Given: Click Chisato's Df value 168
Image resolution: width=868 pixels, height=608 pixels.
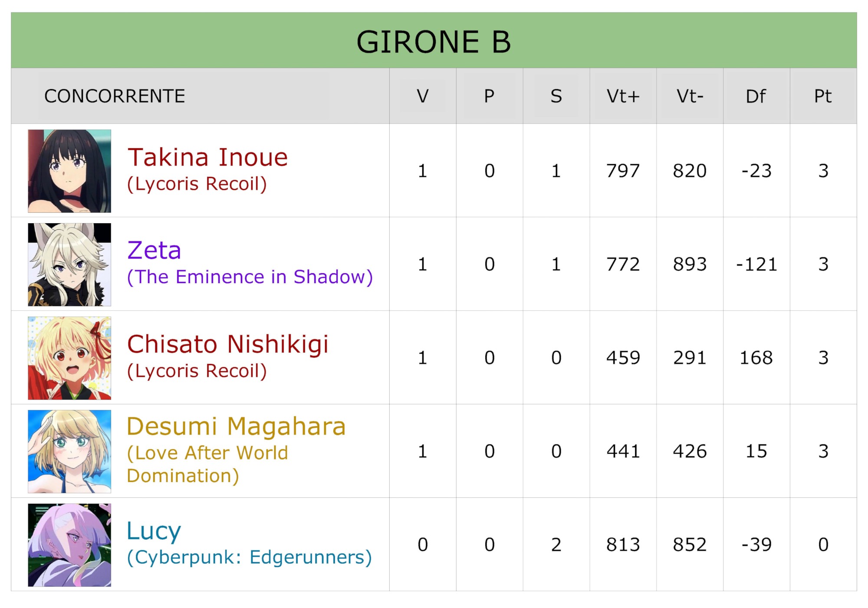Looking at the screenshot, I should pyautogui.click(x=756, y=358).
